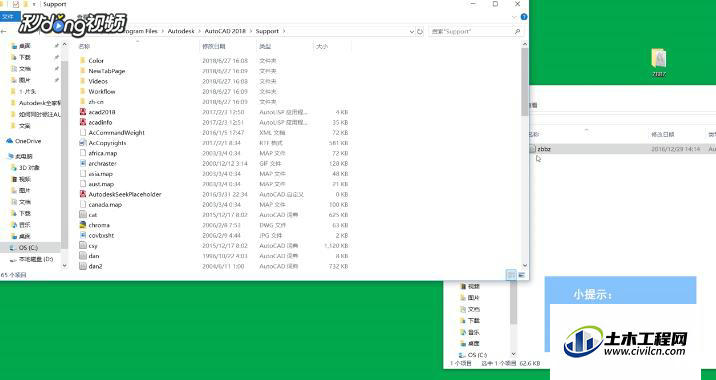Select the covbxsht JPG file icon

click(x=83, y=235)
